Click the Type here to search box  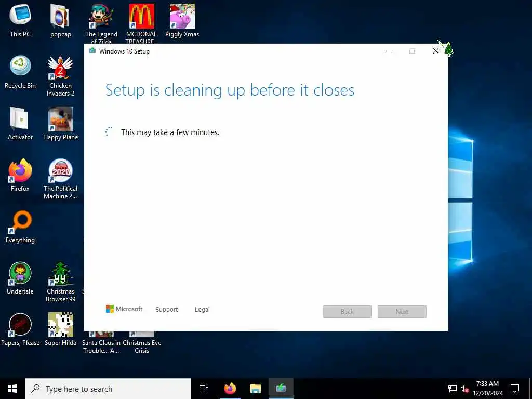click(108, 389)
